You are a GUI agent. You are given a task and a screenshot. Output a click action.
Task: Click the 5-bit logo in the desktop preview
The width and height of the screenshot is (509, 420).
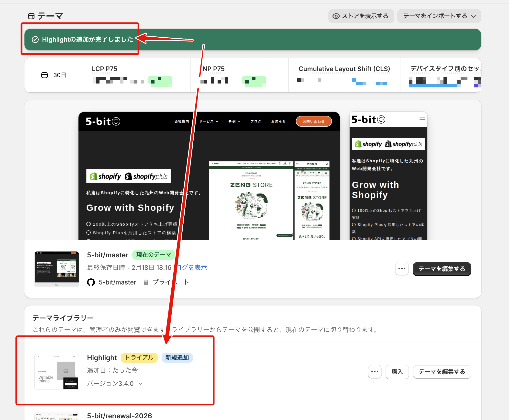tap(103, 121)
